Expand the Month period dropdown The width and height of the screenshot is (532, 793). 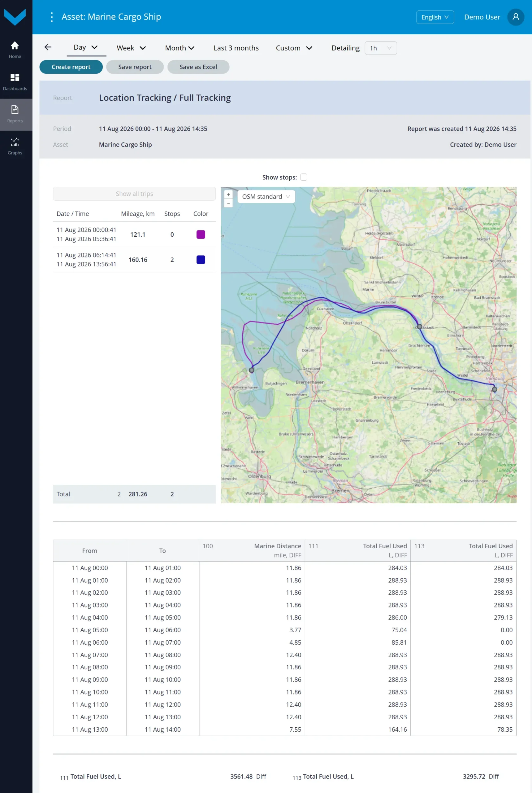coord(179,48)
